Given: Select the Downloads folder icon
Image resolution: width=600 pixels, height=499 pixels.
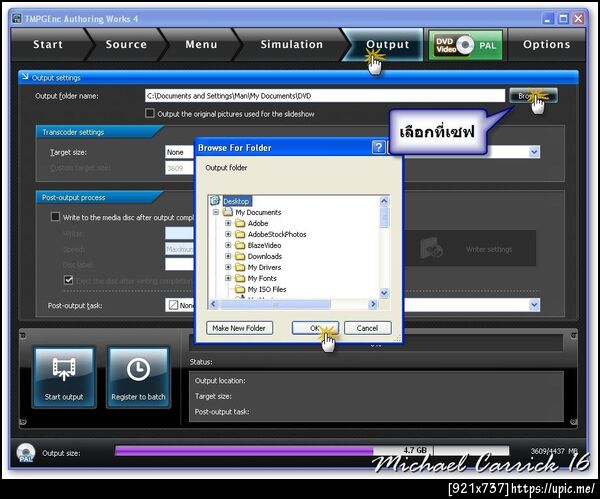Looking at the screenshot, I should tap(240, 256).
